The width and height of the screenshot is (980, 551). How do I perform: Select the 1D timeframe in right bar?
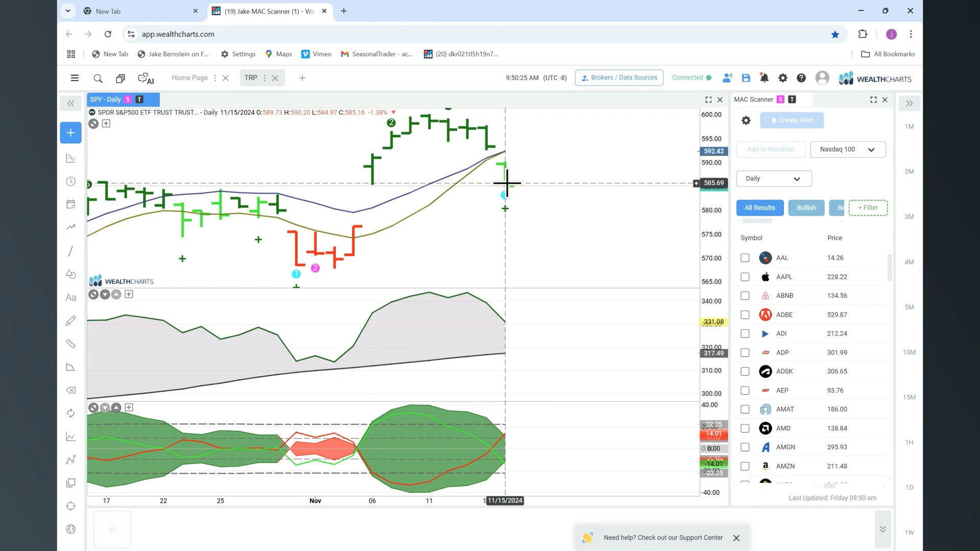pos(909,488)
